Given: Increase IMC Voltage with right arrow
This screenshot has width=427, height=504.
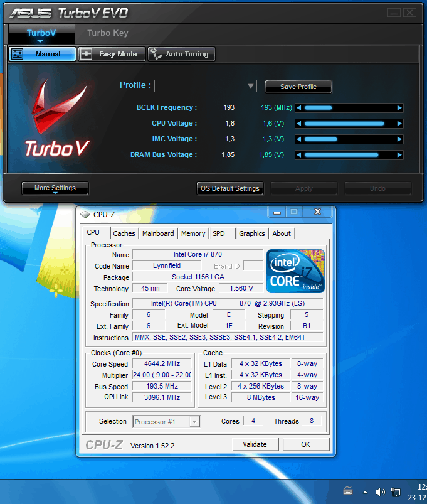Looking at the screenshot, I should coord(399,139).
